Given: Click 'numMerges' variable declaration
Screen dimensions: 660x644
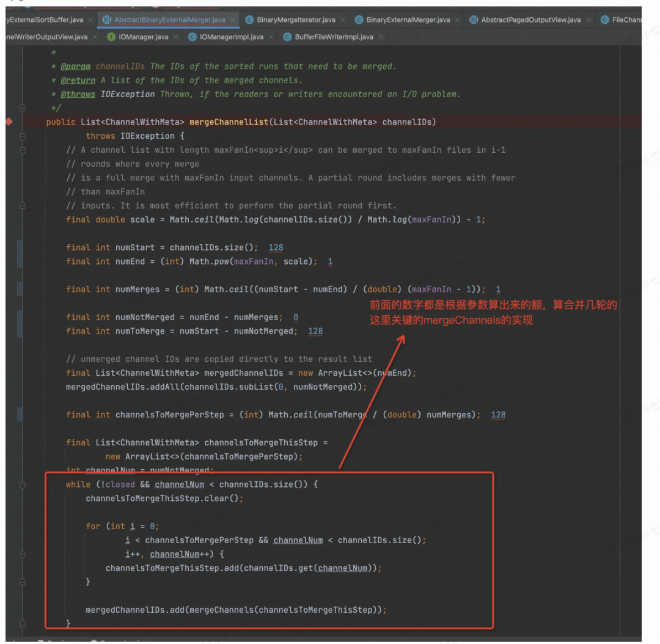Looking at the screenshot, I should pos(137,290).
